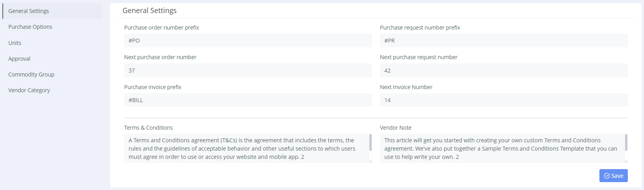The width and height of the screenshot is (644, 190).
Task: Go to the Vendor Category tab
Action: tap(29, 90)
